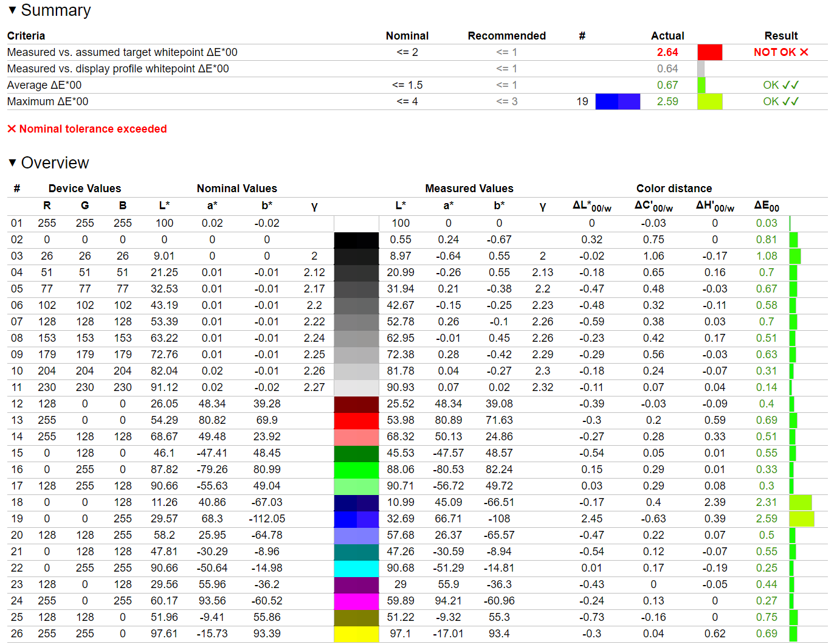Click nominal a* 93.56 in row 24

click(x=212, y=601)
